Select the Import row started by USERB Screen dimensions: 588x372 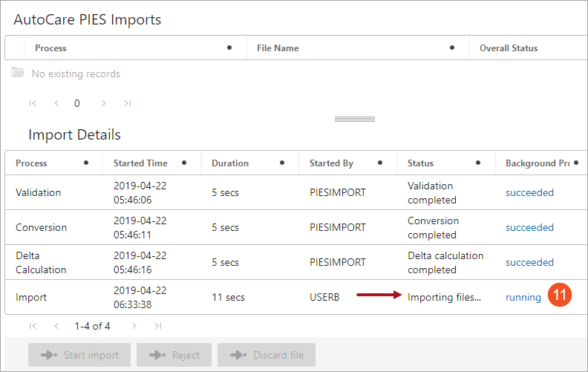(x=296, y=297)
